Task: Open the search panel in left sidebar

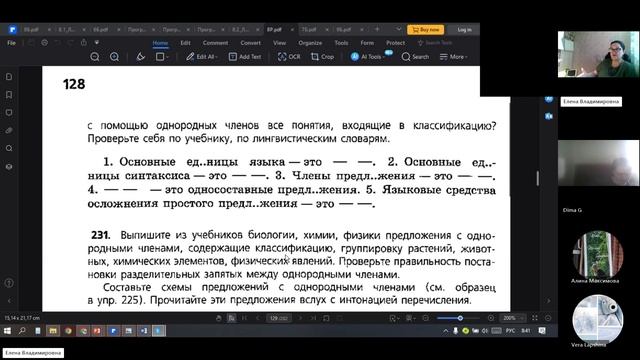Action: pyautogui.click(x=9, y=149)
